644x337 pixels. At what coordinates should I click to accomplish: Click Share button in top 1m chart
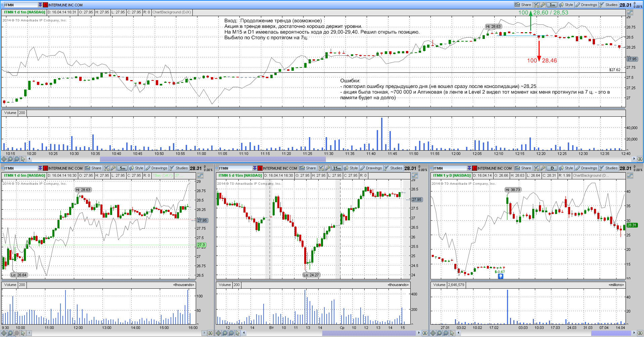click(523, 5)
